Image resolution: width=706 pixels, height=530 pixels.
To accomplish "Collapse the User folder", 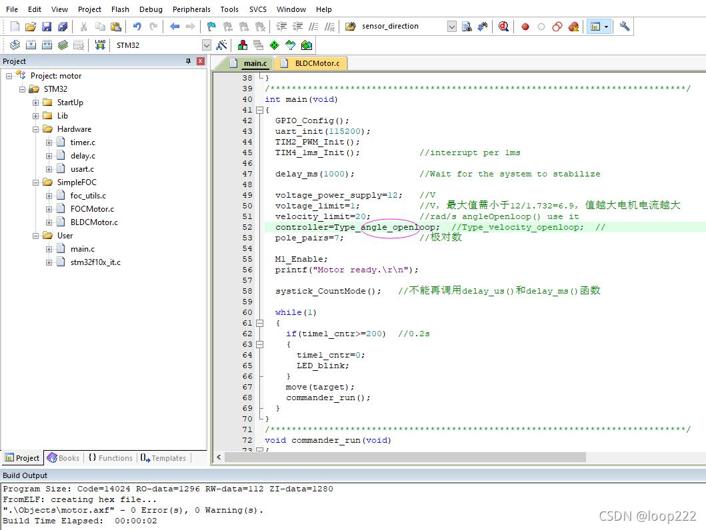I will tap(36, 236).
